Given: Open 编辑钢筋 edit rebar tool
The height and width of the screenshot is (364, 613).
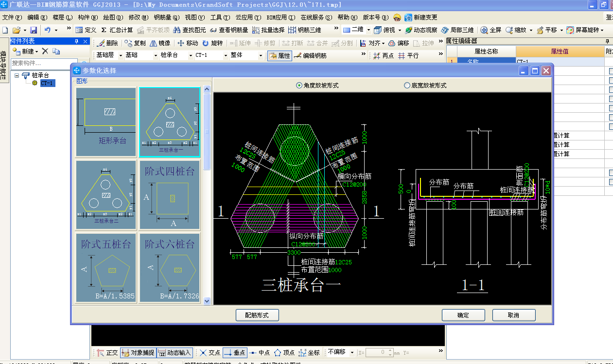Looking at the screenshot, I should (x=310, y=56).
